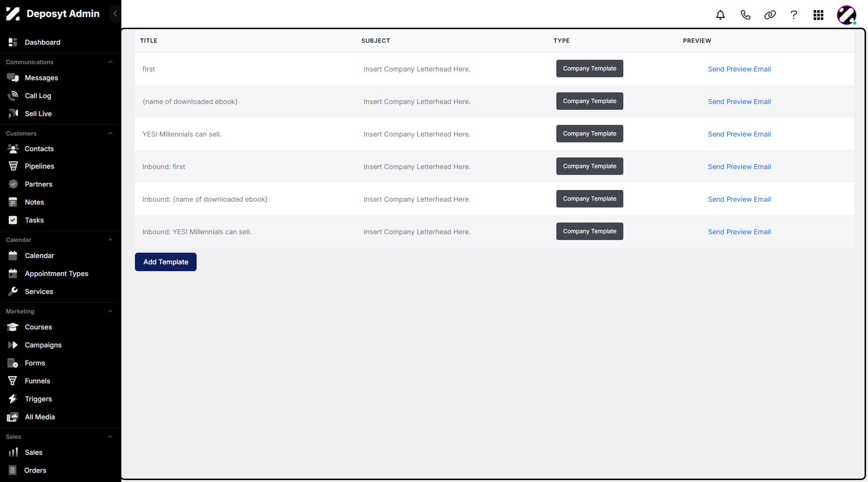Click the Funnels icon

(13, 381)
